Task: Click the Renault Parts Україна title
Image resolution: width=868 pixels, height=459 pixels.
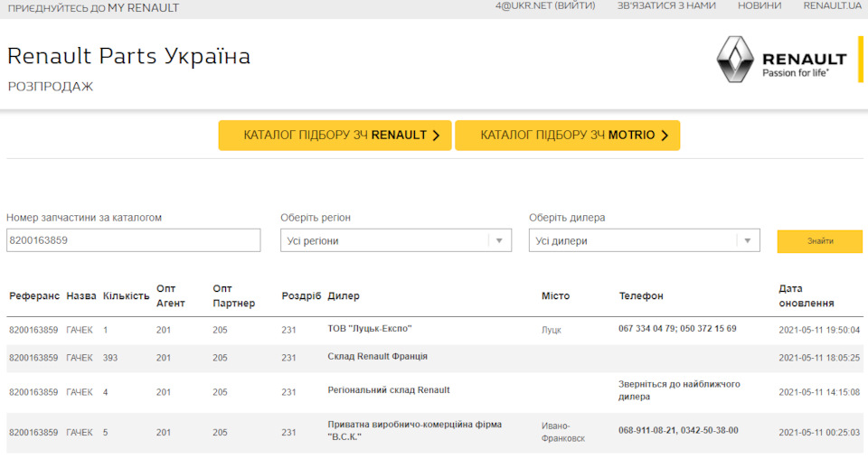Action: pyautogui.click(x=129, y=56)
